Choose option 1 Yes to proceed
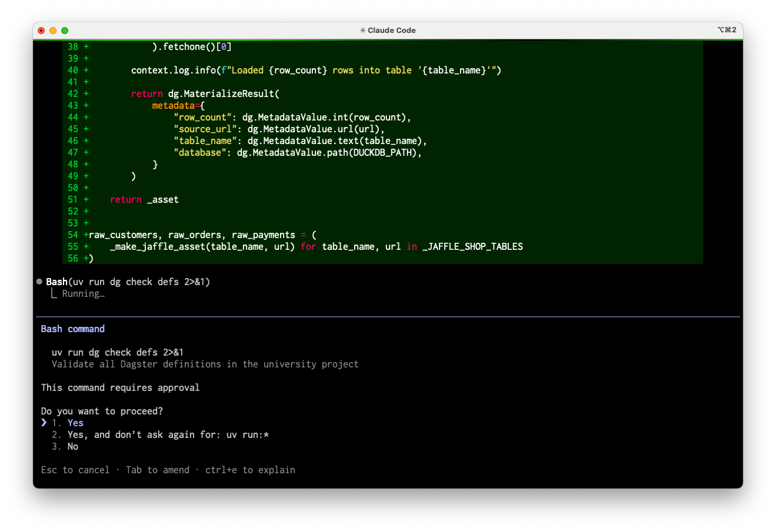This screenshot has height=532, width=776. click(x=75, y=423)
